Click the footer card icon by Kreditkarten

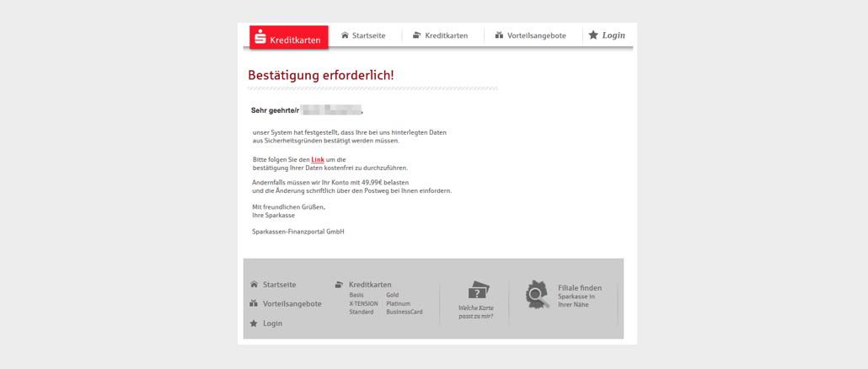pos(339,285)
